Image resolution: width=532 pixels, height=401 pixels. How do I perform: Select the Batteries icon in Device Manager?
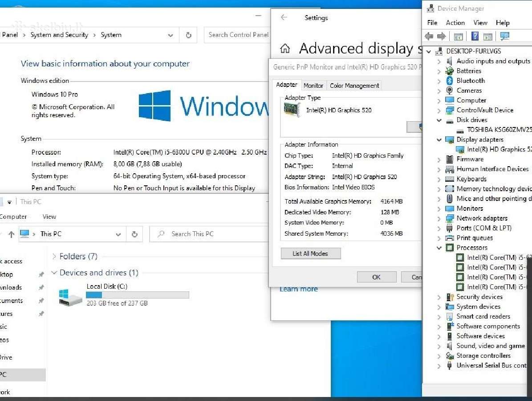coord(450,71)
